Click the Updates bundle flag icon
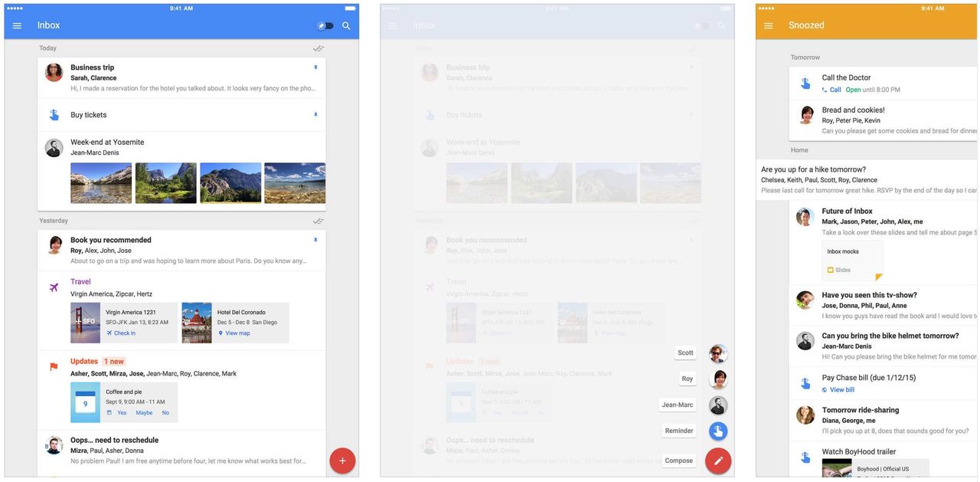Image resolution: width=980 pixels, height=482 pixels. [53, 366]
